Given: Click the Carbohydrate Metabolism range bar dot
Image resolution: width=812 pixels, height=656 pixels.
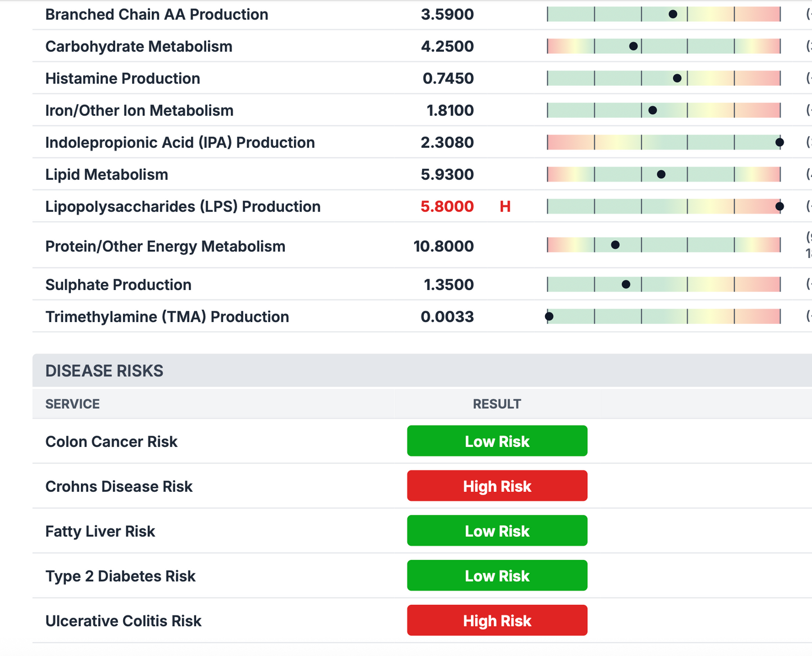Looking at the screenshot, I should (x=633, y=47).
